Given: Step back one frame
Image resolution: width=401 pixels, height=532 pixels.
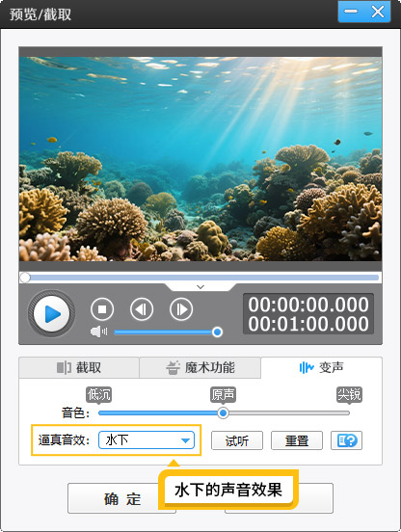Looking at the screenshot, I should pyautogui.click(x=142, y=309).
